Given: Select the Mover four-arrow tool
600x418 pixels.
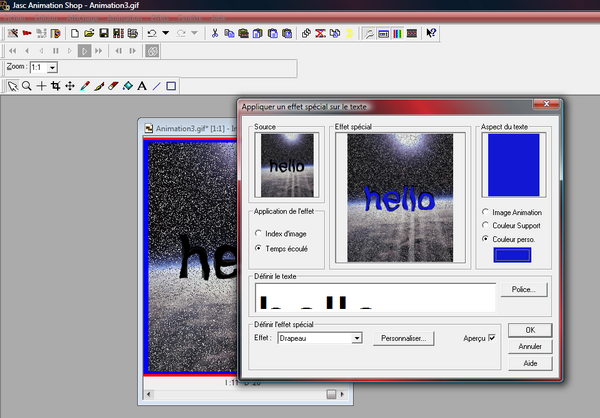Looking at the screenshot, I should (70, 86).
